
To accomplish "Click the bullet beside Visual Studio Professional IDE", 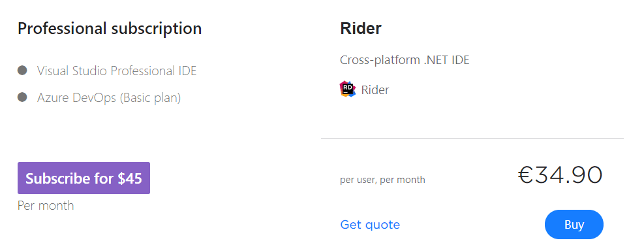I will (x=22, y=71).
